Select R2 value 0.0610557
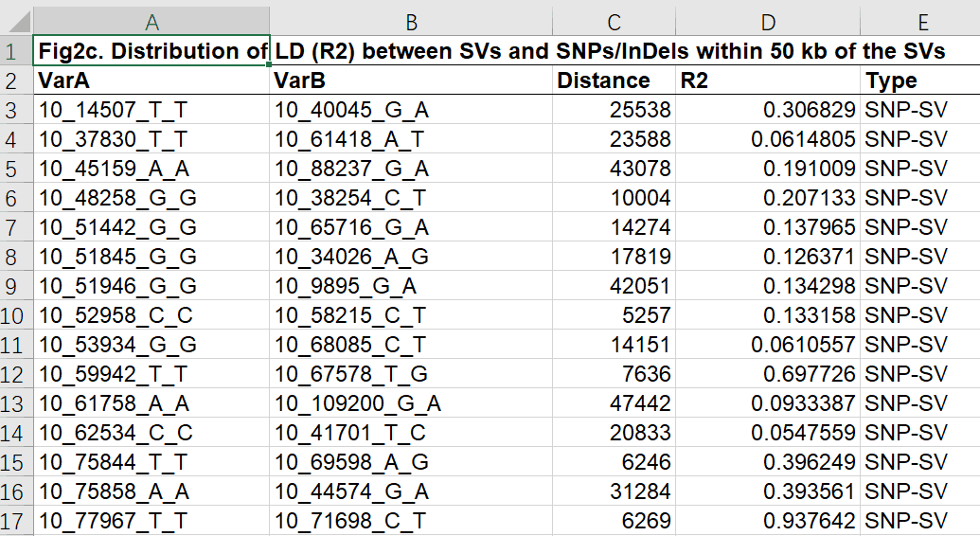Image resolution: width=980 pixels, height=536 pixels. pyautogui.click(x=768, y=344)
